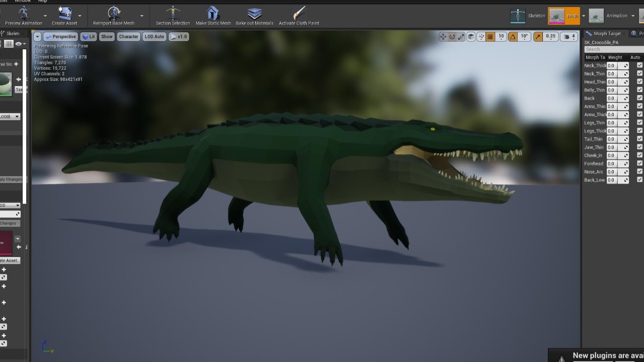Expand the Create Asset dropdown arrow

click(79, 16)
